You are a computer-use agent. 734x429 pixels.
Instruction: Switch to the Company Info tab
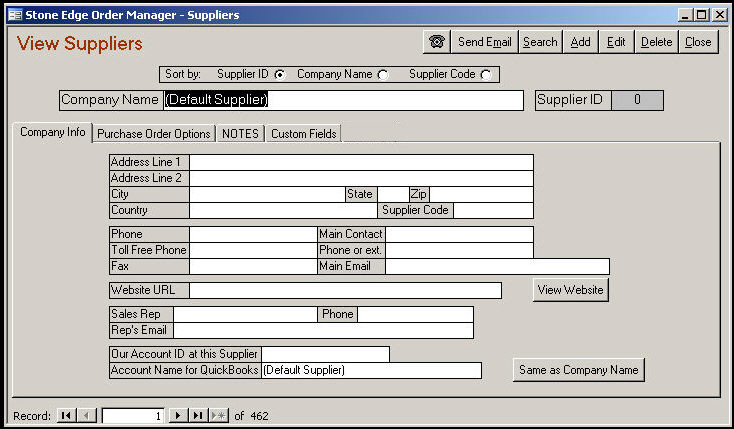click(52, 133)
